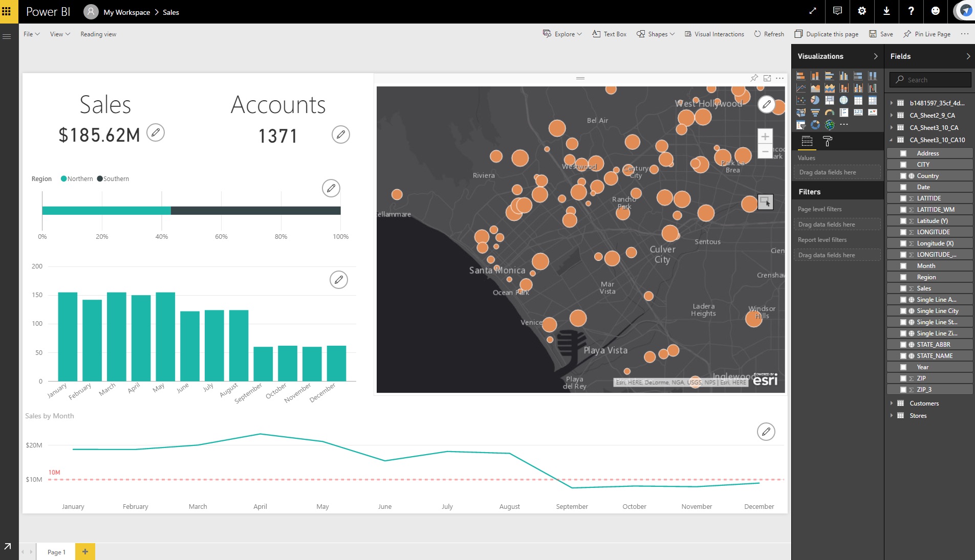Open the View dropdown menu
The height and width of the screenshot is (560, 975).
[x=60, y=34]
